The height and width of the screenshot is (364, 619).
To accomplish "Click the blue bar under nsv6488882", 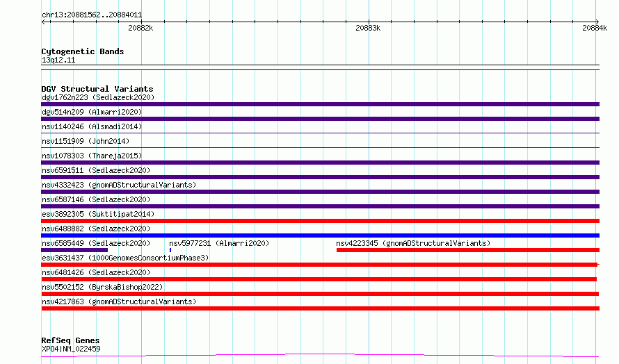I will pos(320,235).
